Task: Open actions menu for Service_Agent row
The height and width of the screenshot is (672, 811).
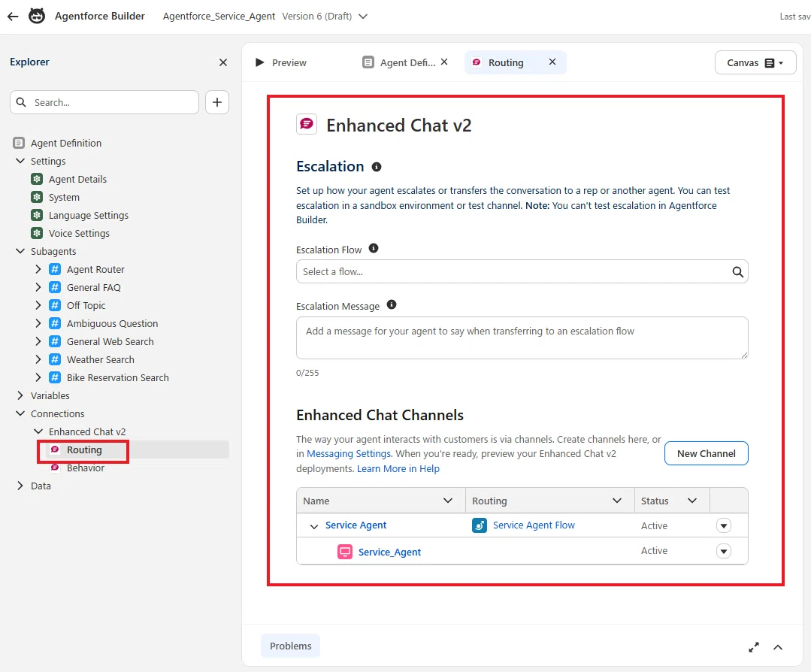Action: 724,551
